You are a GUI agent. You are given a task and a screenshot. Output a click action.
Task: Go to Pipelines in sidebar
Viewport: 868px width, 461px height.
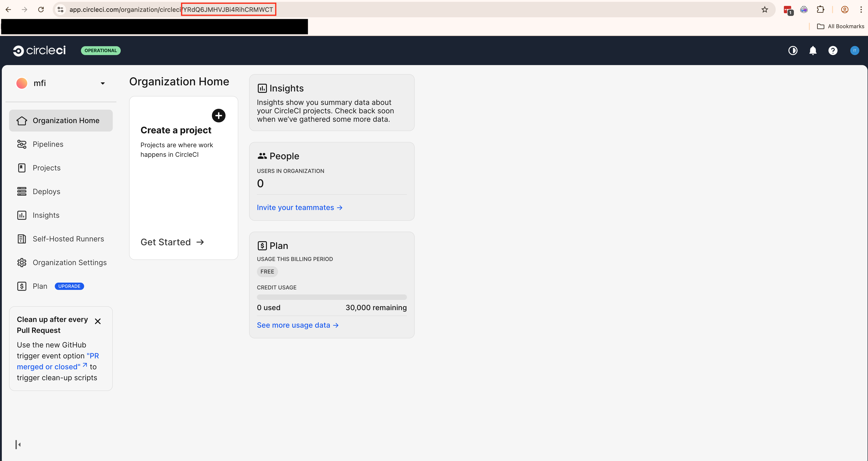pyautogui.click(x=48, y=144)
